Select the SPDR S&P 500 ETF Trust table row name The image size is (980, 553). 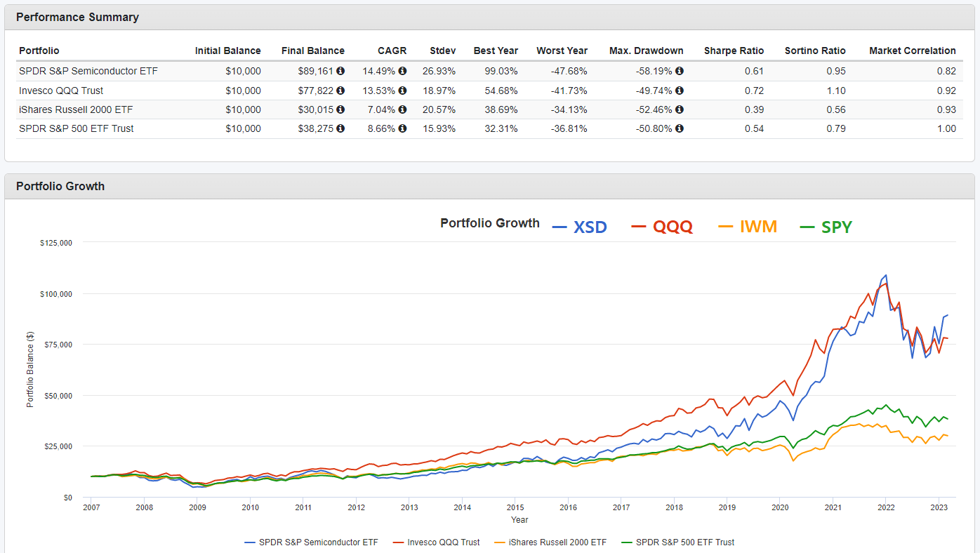coord(77,128)
